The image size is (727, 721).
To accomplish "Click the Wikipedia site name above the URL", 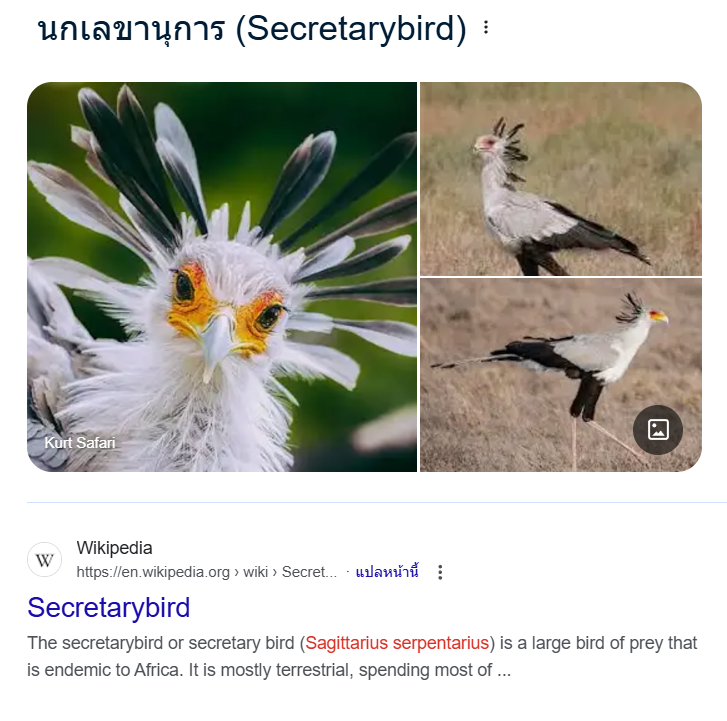I will pos(114,548).
